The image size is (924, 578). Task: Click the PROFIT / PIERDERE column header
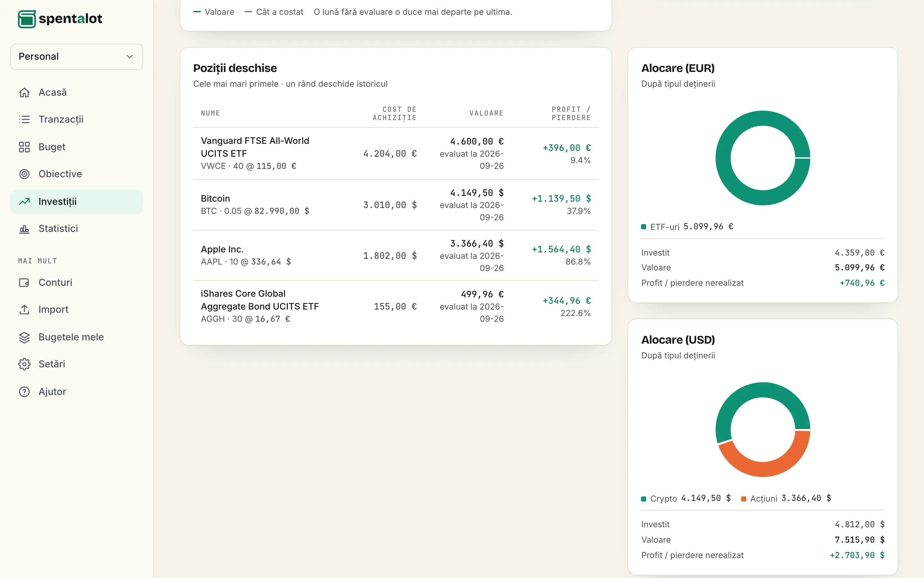(x=571, y=114)
